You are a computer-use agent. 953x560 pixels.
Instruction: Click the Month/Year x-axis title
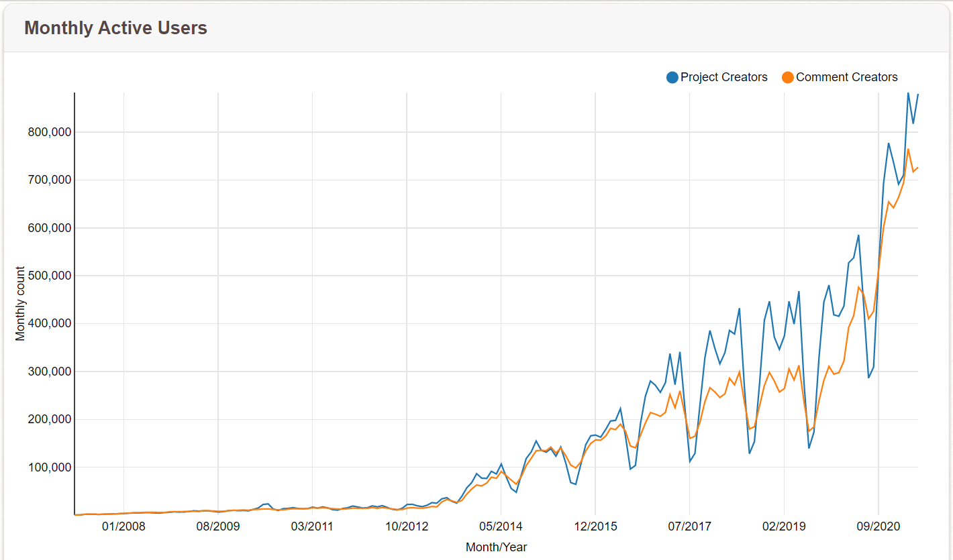(496, 547)
